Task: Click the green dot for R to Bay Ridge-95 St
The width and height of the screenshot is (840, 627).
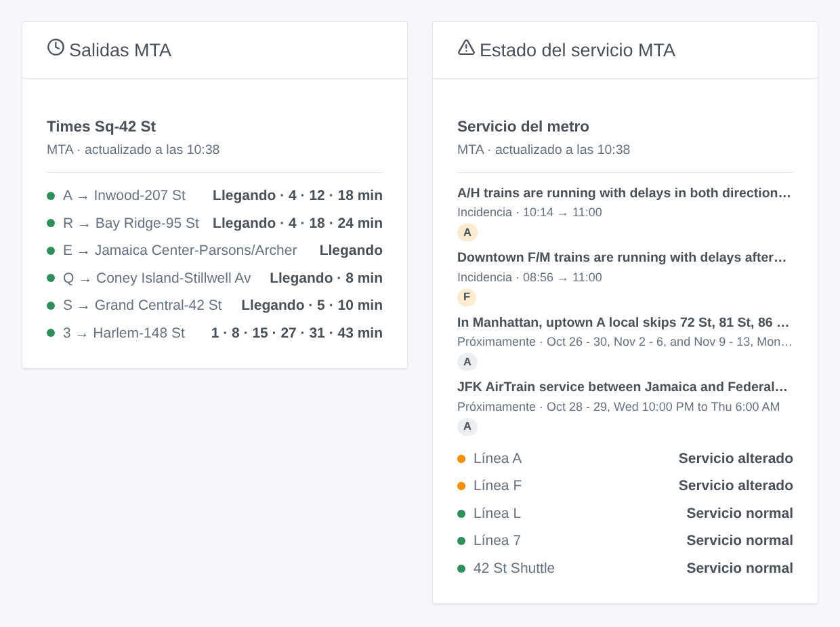Action: point(51,223)
